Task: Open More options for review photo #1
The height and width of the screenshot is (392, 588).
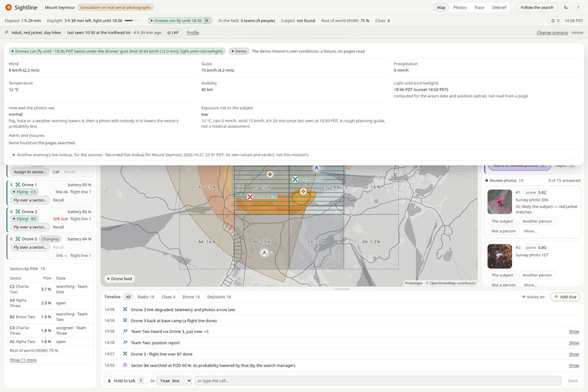Action: (x=530, y=231)
